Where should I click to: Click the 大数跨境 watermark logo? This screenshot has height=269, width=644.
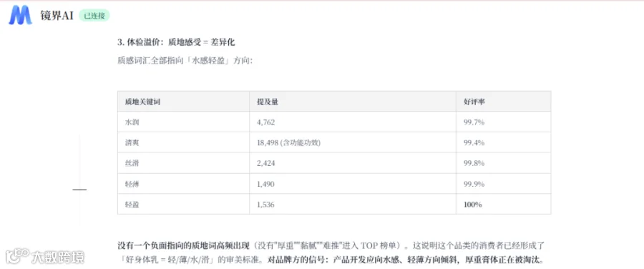(45, 256)
